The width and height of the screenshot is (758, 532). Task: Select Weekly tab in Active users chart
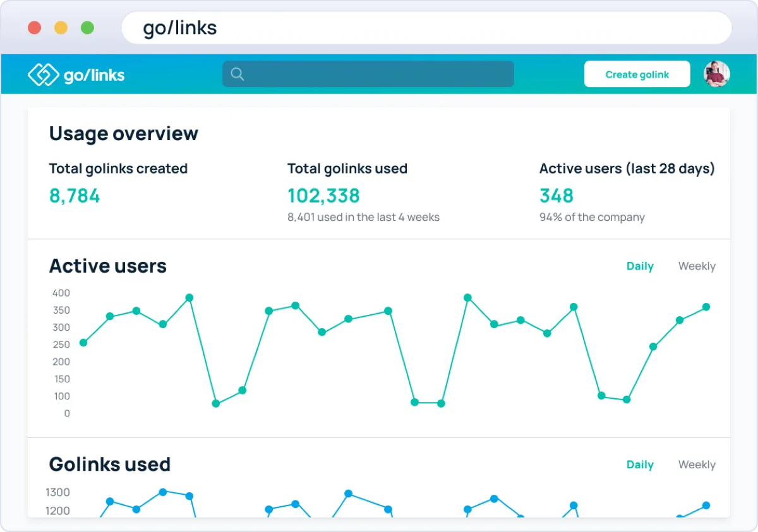[697, 266]
